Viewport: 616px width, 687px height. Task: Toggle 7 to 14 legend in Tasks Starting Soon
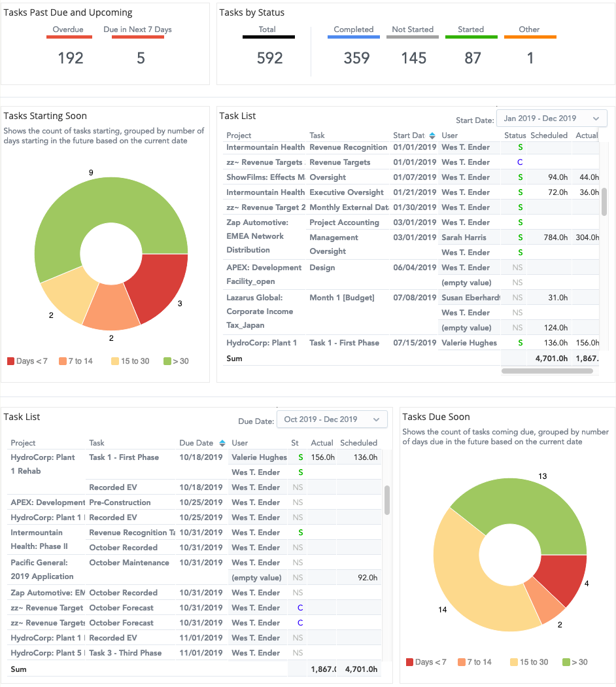tap(76, 361)
